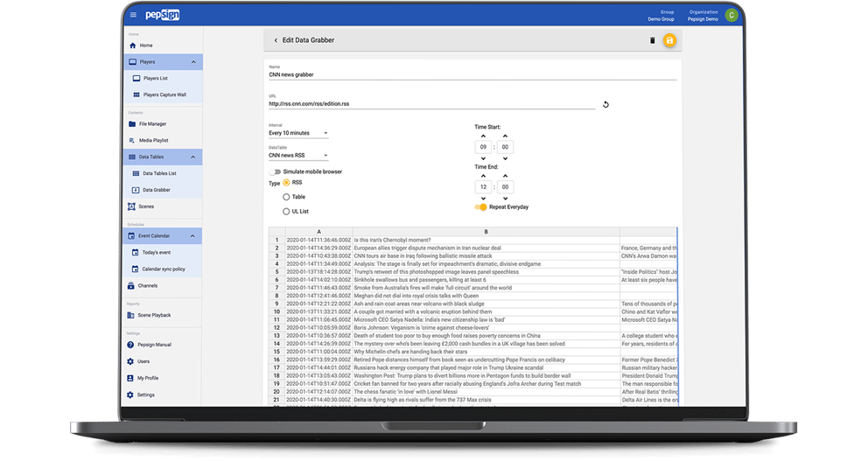Open the DataTable dropdown
This screenshot has width=868, height=461.
[x=298, y=156]
